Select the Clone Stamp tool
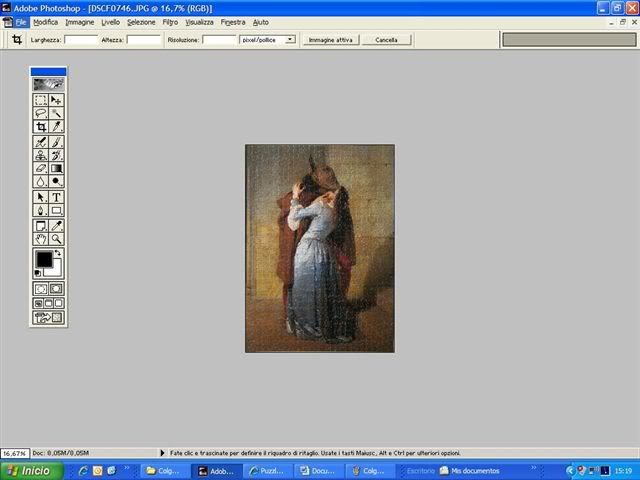Screen dimensions: 640x480 click(x=40, y=155)
